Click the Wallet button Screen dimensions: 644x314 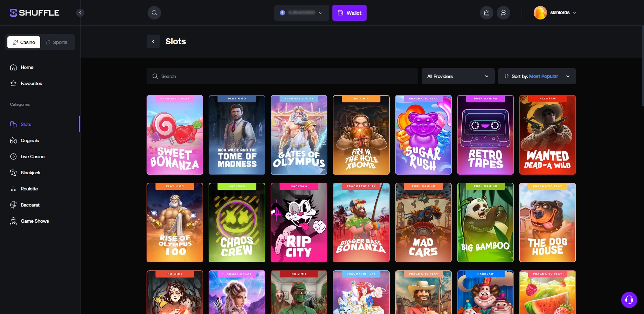(x=349, y=13)
